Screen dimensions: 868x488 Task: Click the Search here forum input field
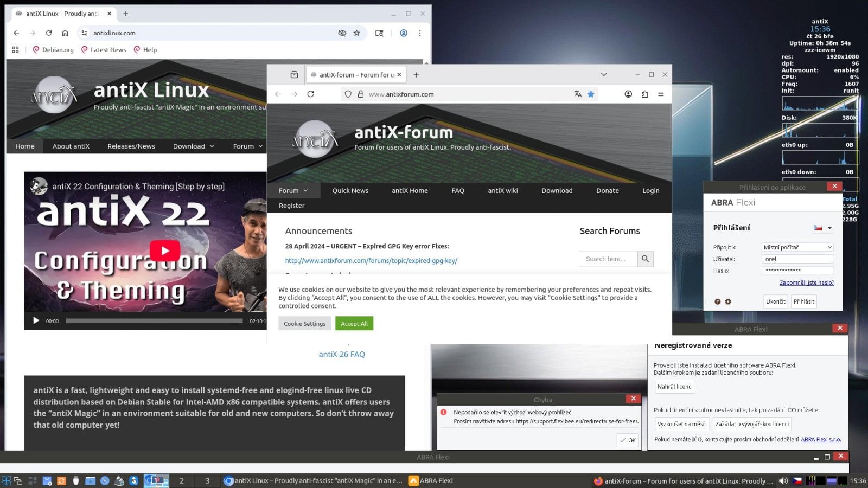[x=609, y=259]
